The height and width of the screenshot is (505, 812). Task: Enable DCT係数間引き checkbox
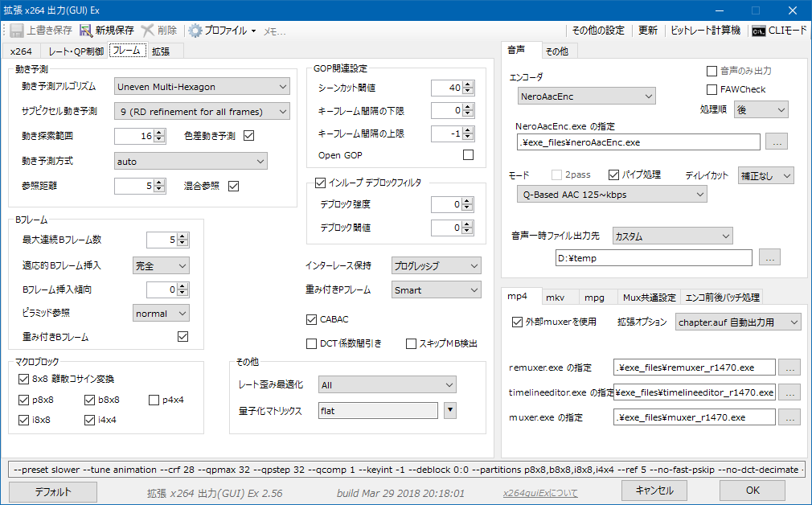[x=311, y=343]
